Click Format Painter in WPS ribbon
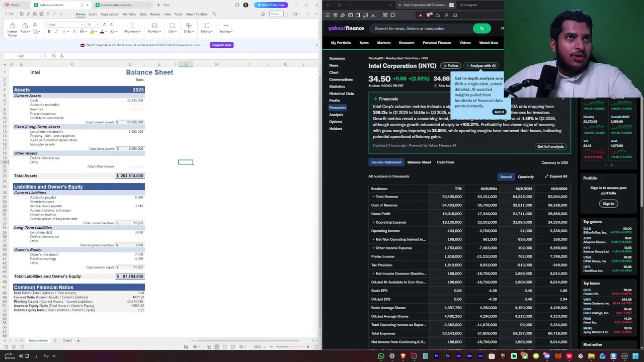 12,29
